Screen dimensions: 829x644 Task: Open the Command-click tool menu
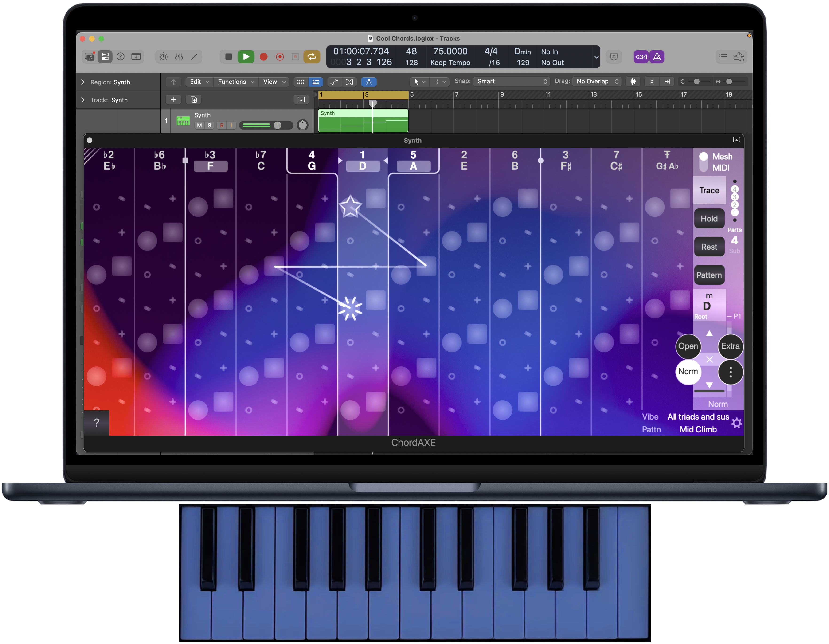(x=440, y=82)
